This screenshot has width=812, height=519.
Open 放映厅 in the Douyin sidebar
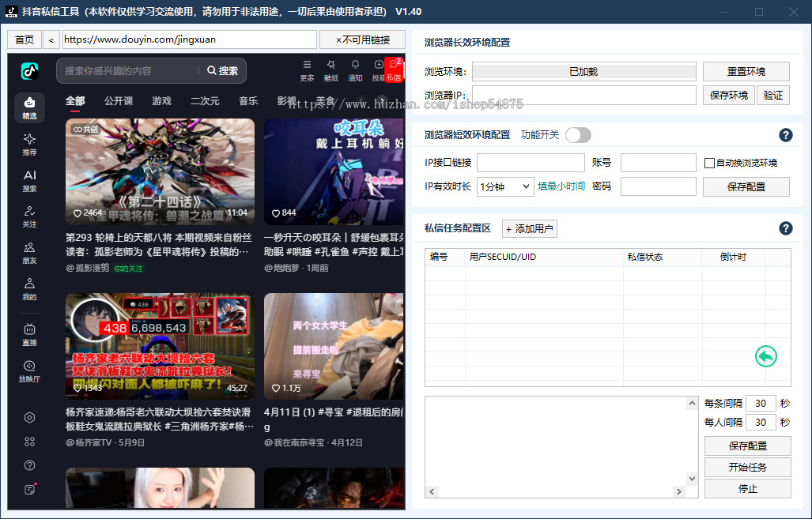pyautogui.click(x=29, y=371)
